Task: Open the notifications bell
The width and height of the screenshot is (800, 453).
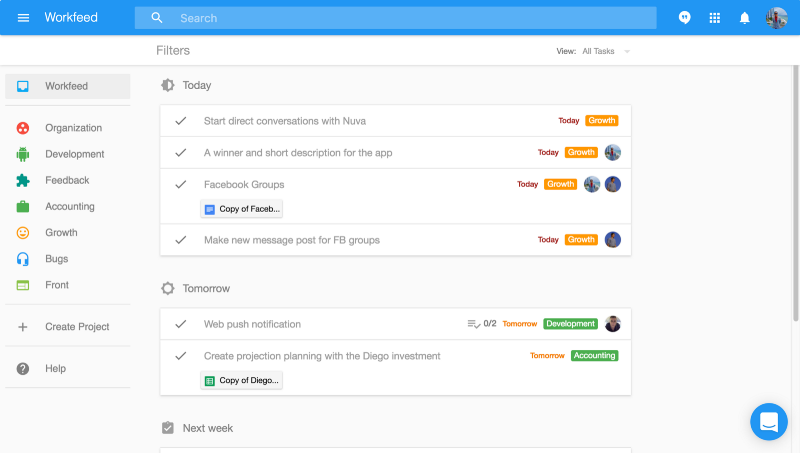Action: (744, 18)
